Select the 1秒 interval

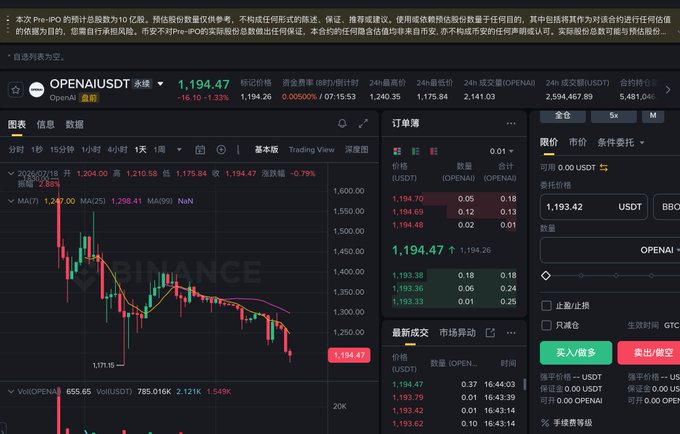(x=37, y=150)
